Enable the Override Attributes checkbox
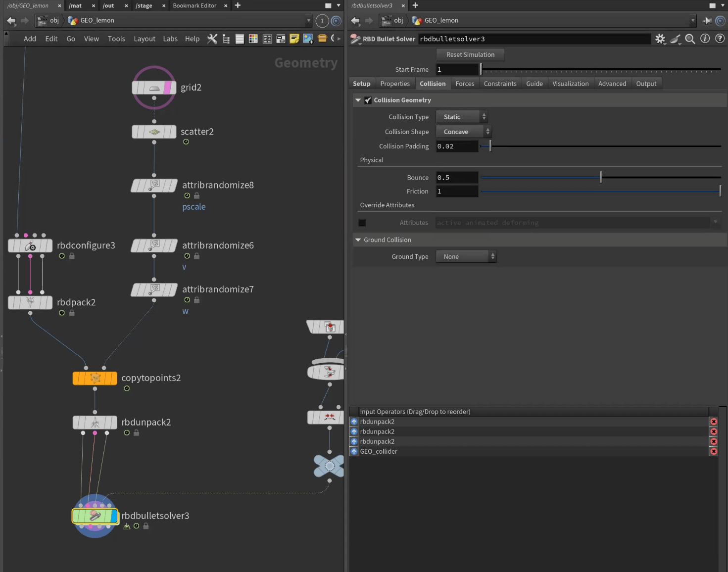This screenshot has width=728, height=572. 362,223
